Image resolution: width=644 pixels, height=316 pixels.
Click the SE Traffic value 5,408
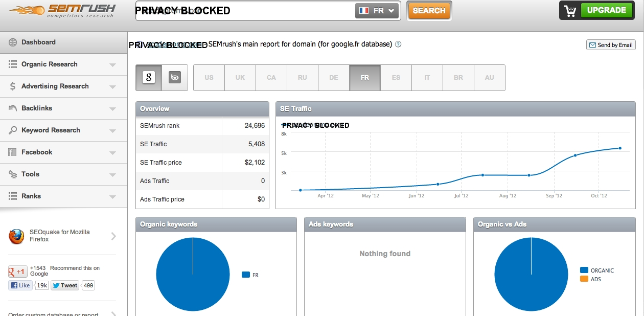click(257, 144)
